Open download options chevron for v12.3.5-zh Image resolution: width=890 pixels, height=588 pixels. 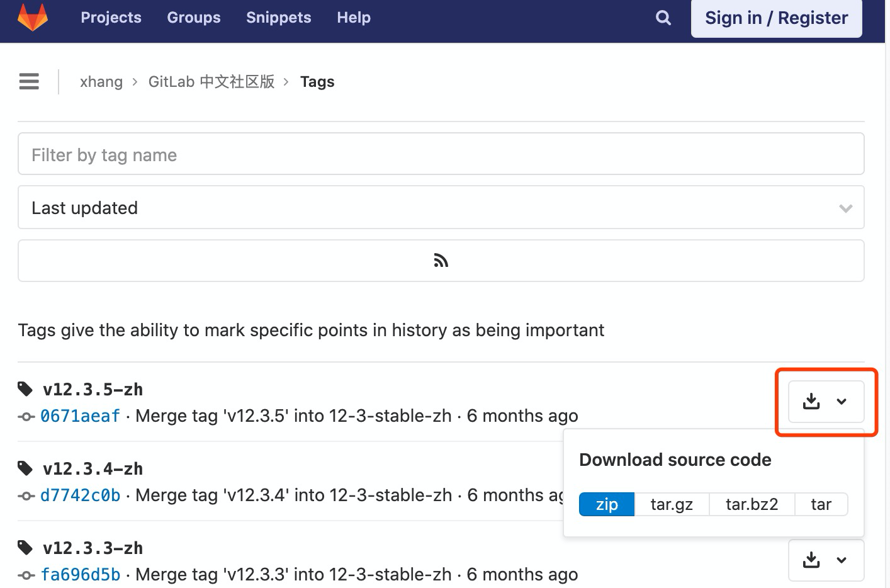coord(842,402)
